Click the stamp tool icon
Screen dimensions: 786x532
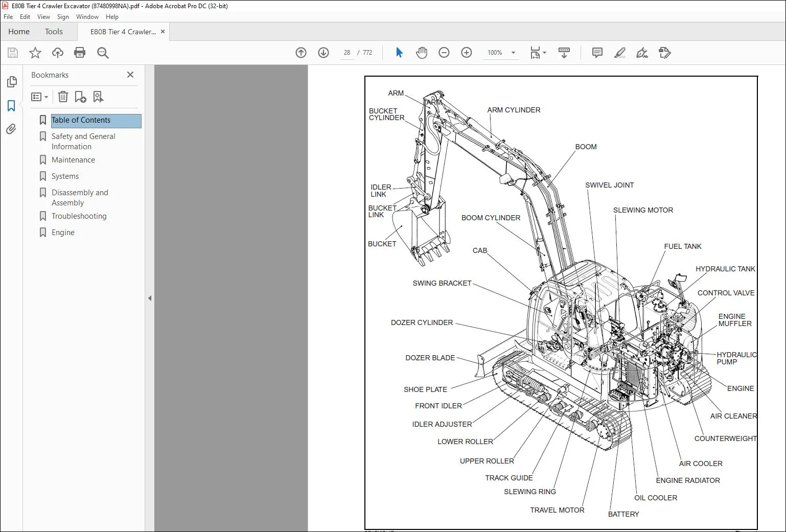[x=664, y=53]
